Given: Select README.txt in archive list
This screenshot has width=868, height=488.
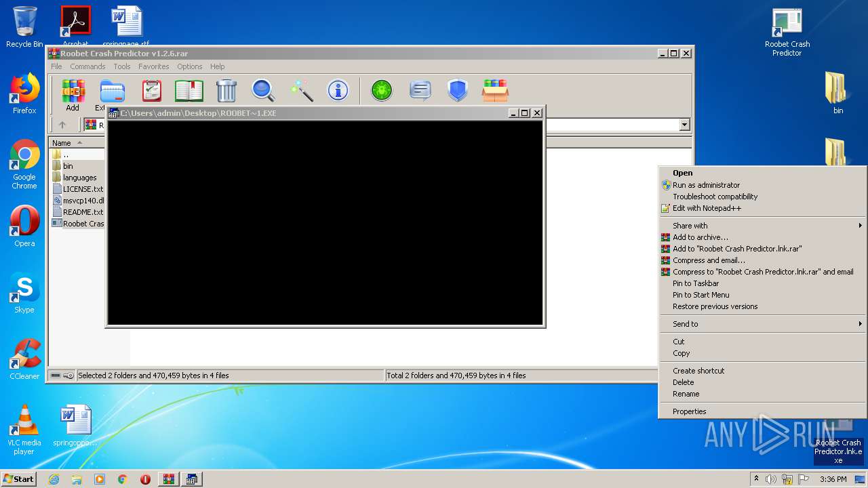Looking at the screenshot, I should coord(78,212).
